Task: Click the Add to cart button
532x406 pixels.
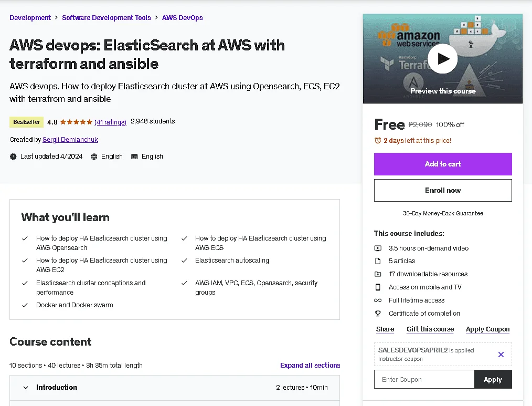Action: point(443,164)
